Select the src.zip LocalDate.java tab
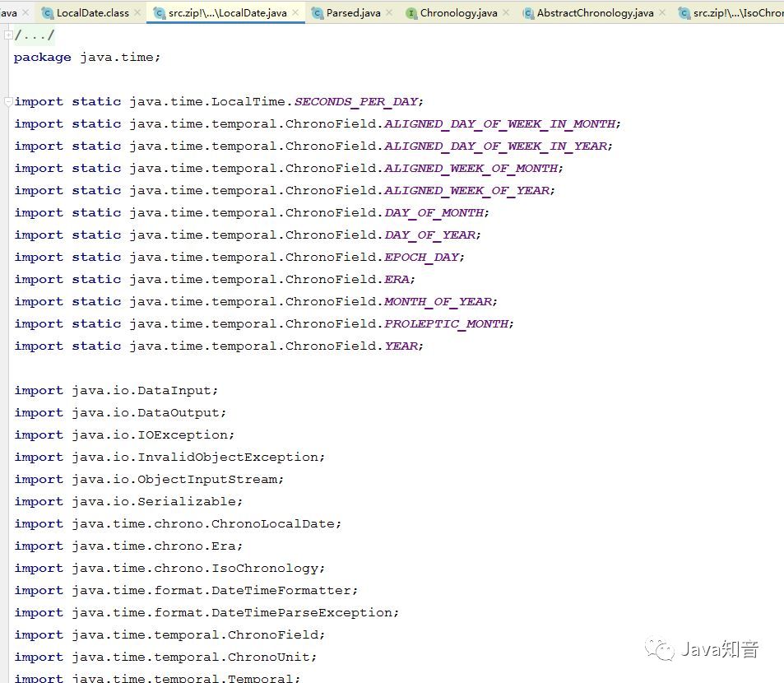The image size is (784, 683). click(x=228, y=13)
